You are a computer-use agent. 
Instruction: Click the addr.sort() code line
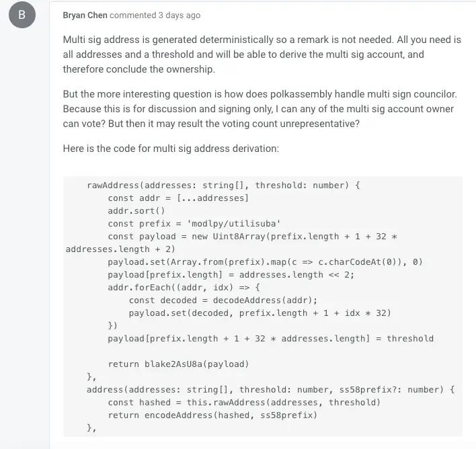click(x=136, y=210)
